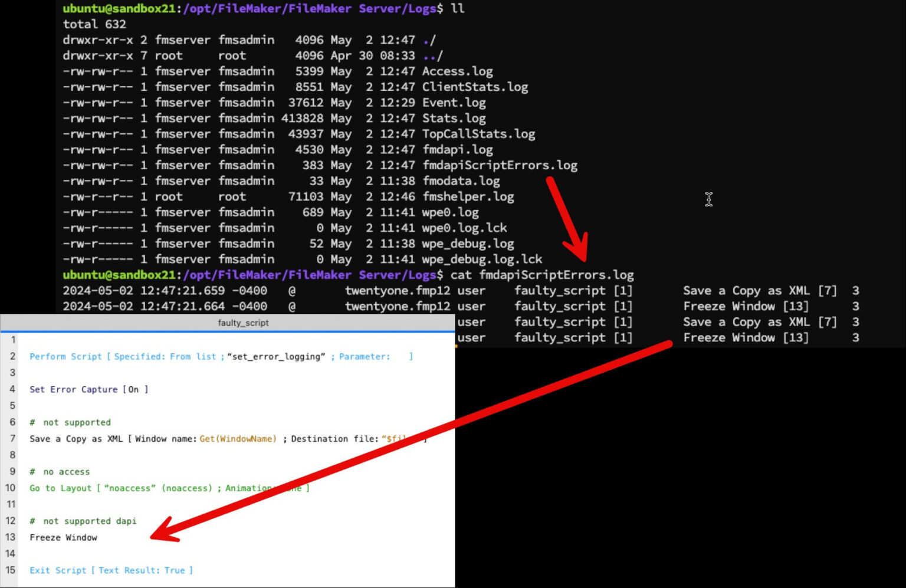
Task: Toggle Set Error Capture to Off
Action: coord(72,389)
